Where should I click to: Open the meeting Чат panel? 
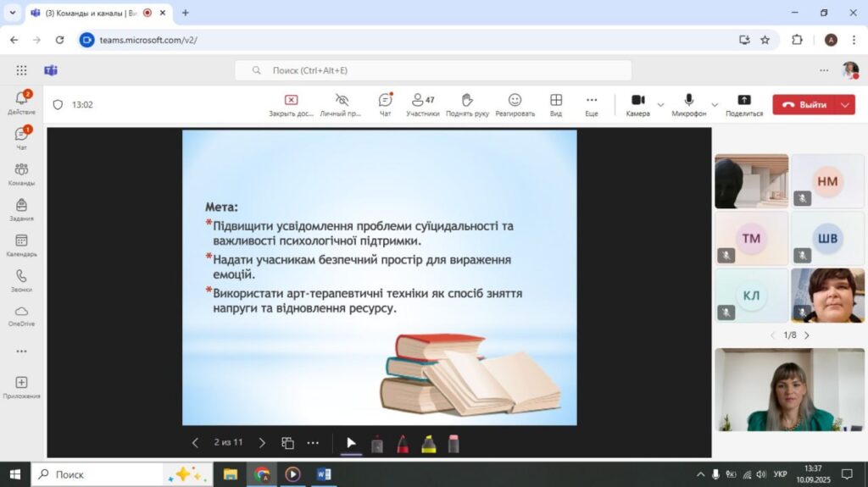[x=385, y=104]
